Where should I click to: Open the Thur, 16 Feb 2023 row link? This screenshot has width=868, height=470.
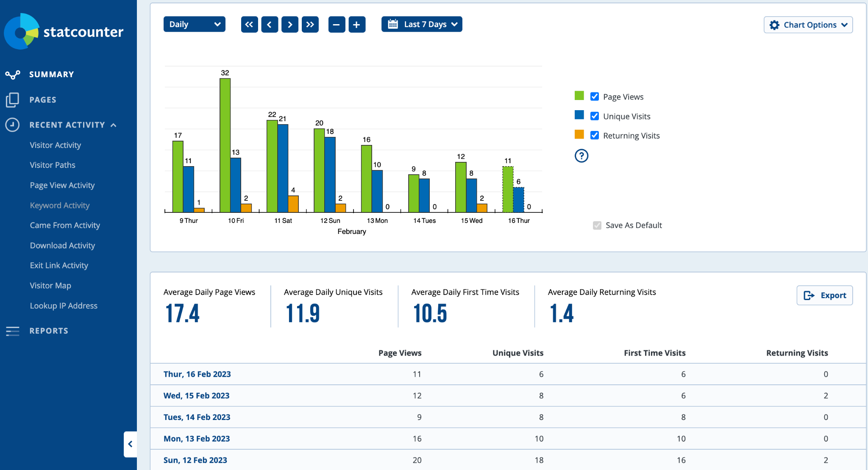[x=197, y=374]
